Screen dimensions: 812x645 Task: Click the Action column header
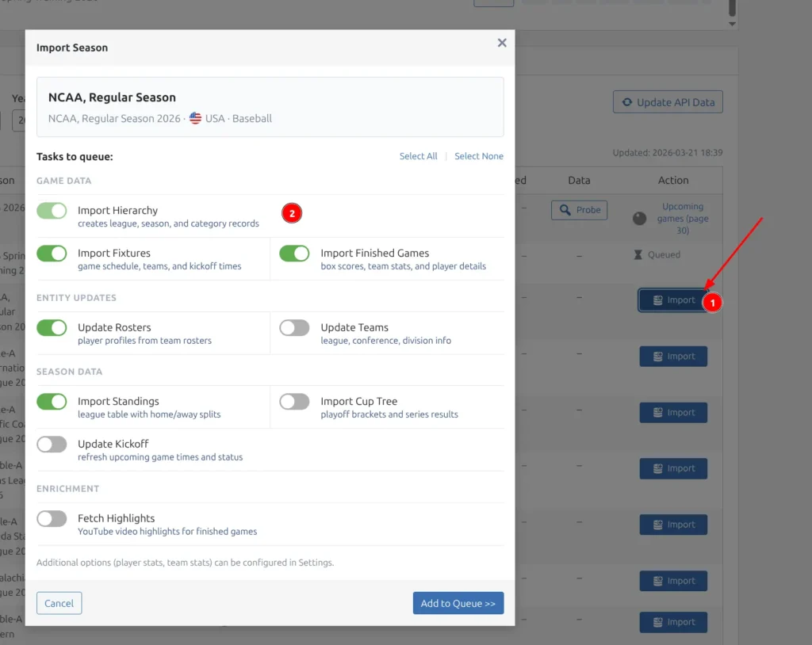point(673,180)
